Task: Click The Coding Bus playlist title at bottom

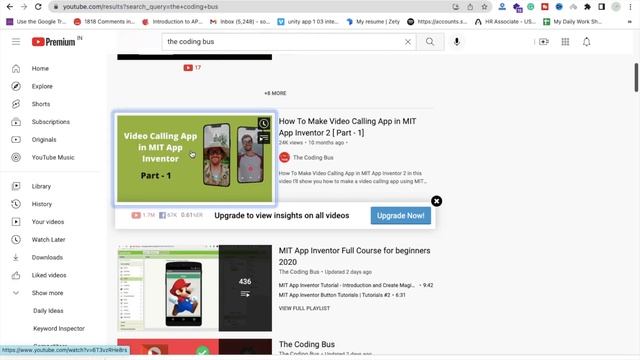Action: coord(307,344)
